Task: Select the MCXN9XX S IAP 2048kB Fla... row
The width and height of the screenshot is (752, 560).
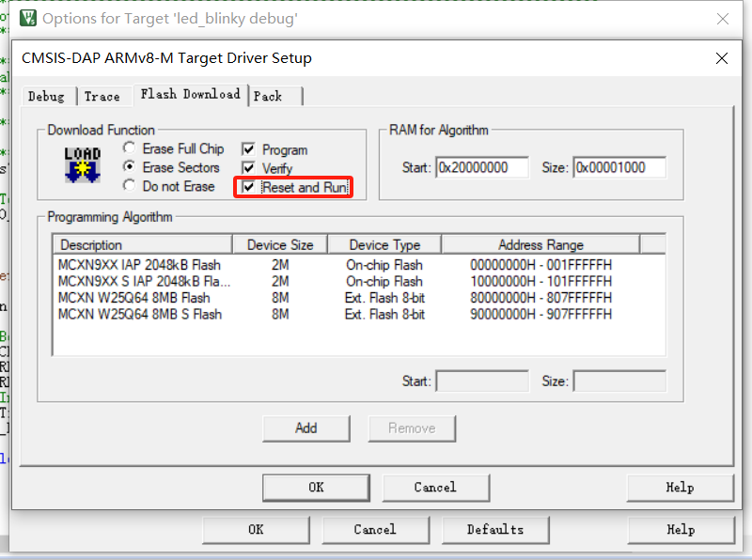Action: [359, 281]
